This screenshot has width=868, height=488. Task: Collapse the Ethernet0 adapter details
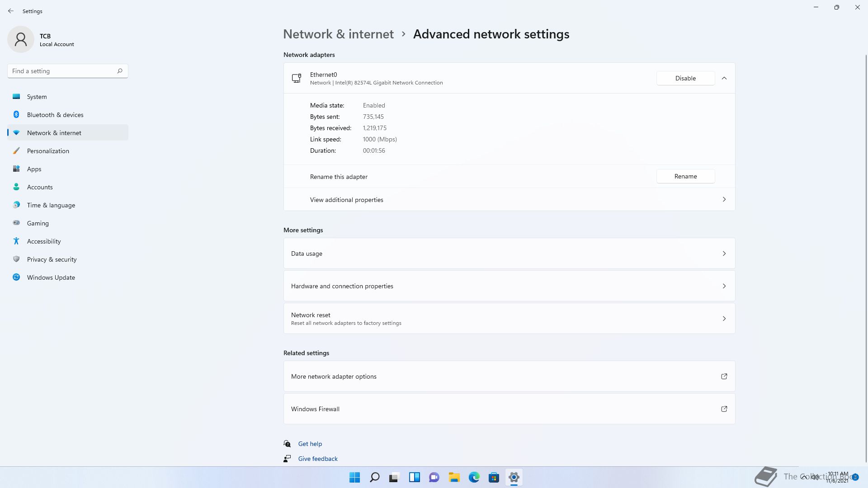click(x=724, y=78)
